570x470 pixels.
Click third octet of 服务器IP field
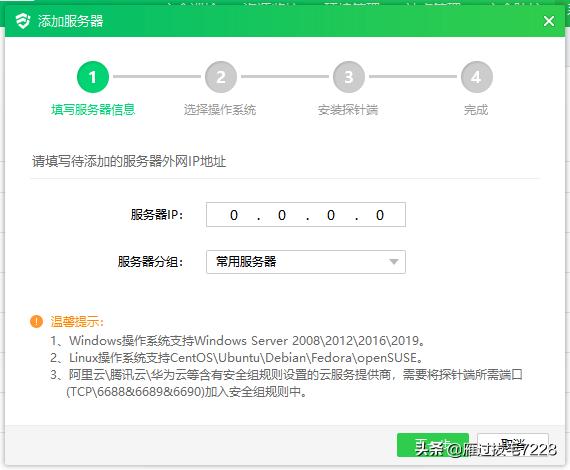pos(330,215)
